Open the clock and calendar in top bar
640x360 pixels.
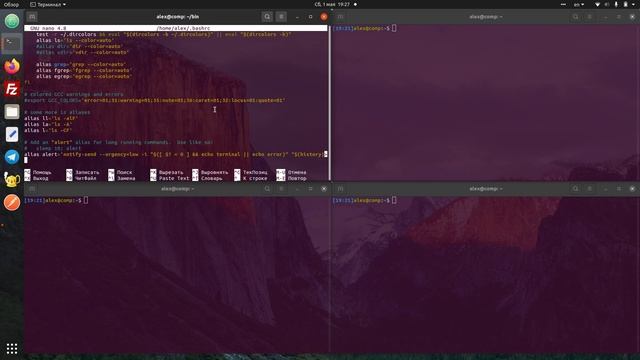point(333,4)
